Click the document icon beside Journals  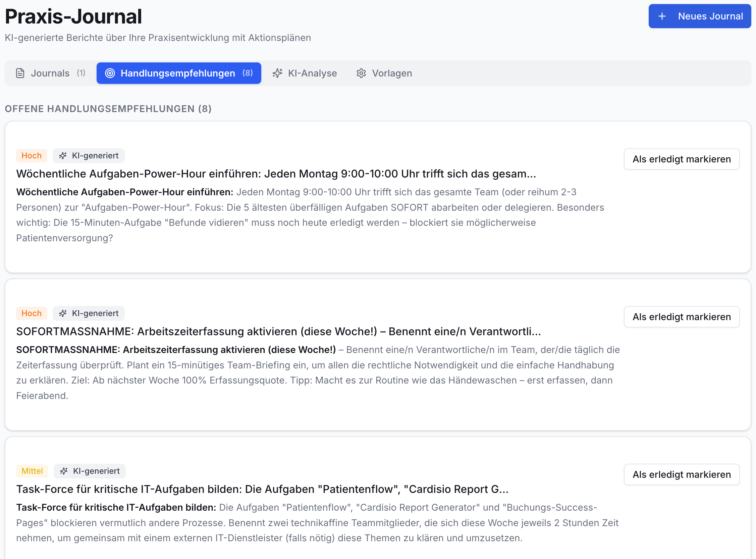[20, 73]
